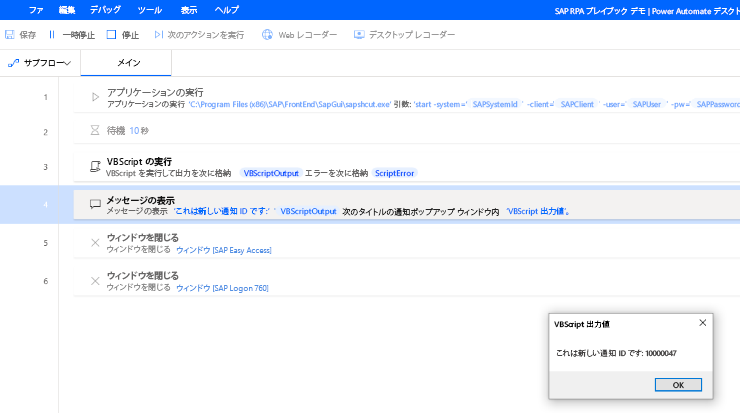This screenshot has width=740, height=413.
Task: Click the ScriptError variable chip
Action: (x=395, y=173)
